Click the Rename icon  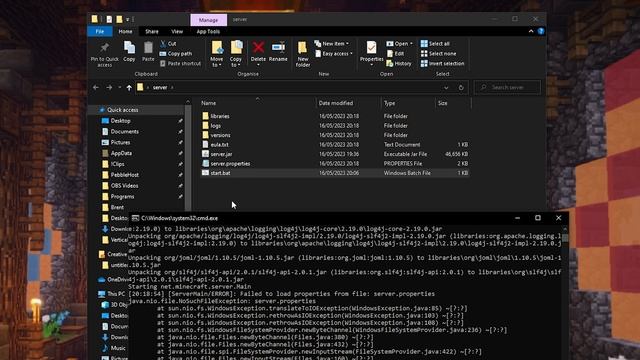tap(278, 48)
